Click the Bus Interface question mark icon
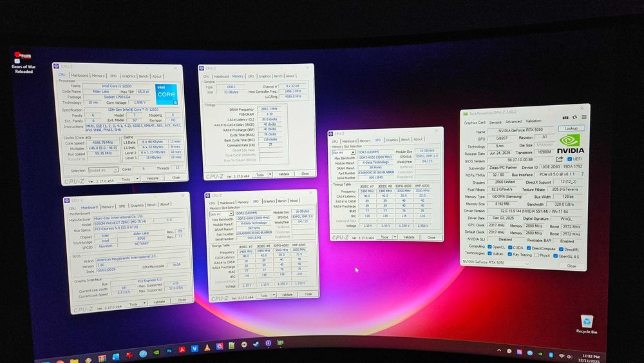 582,174
